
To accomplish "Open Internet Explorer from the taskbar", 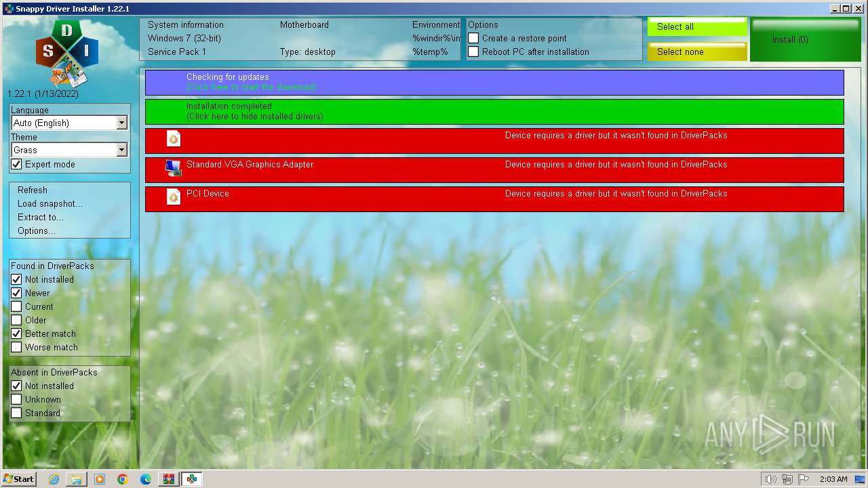I will [54, 479].
